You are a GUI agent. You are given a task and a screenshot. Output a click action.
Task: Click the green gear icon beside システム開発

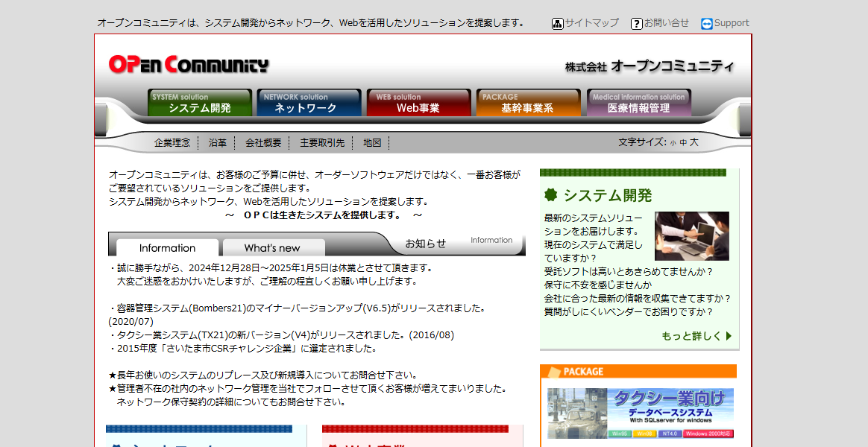point(550,194)
